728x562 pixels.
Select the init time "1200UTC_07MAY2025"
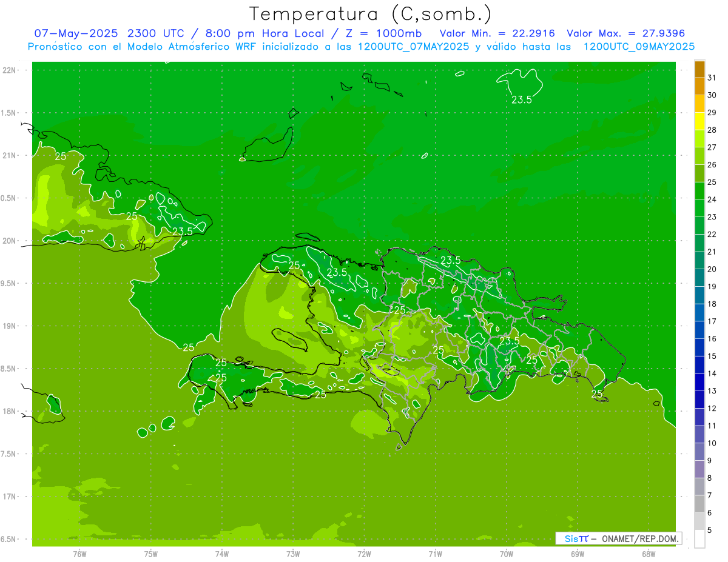(x=414, y=46)
